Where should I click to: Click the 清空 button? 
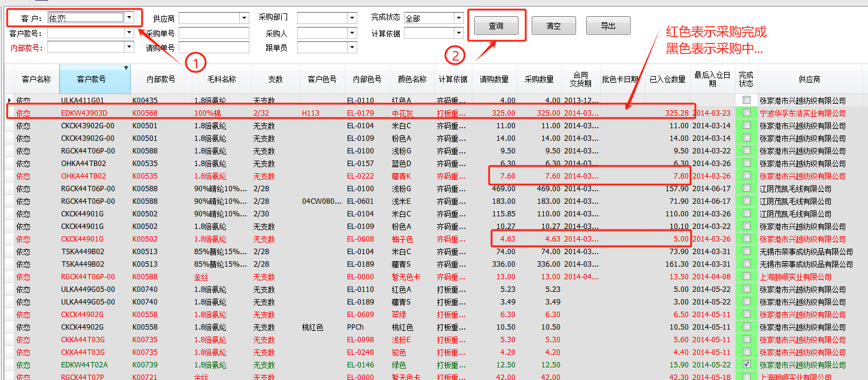point(553,26)
